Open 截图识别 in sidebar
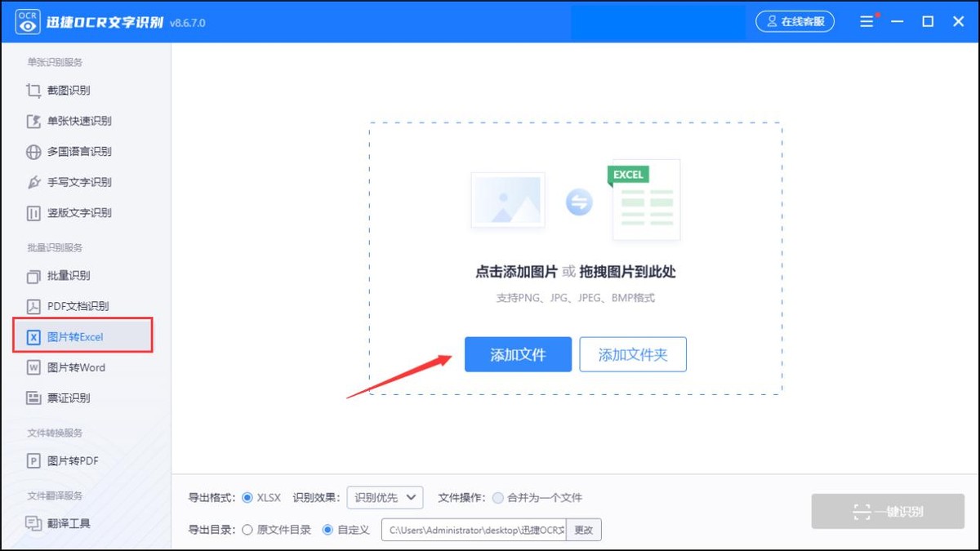 pos(69,91)
